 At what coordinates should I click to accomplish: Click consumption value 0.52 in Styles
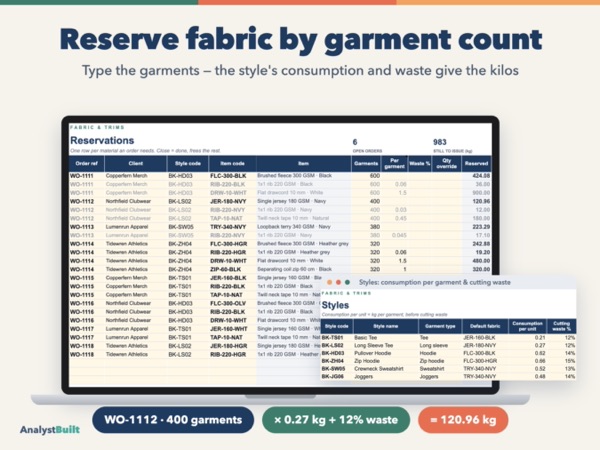click(x=540, y=368)
